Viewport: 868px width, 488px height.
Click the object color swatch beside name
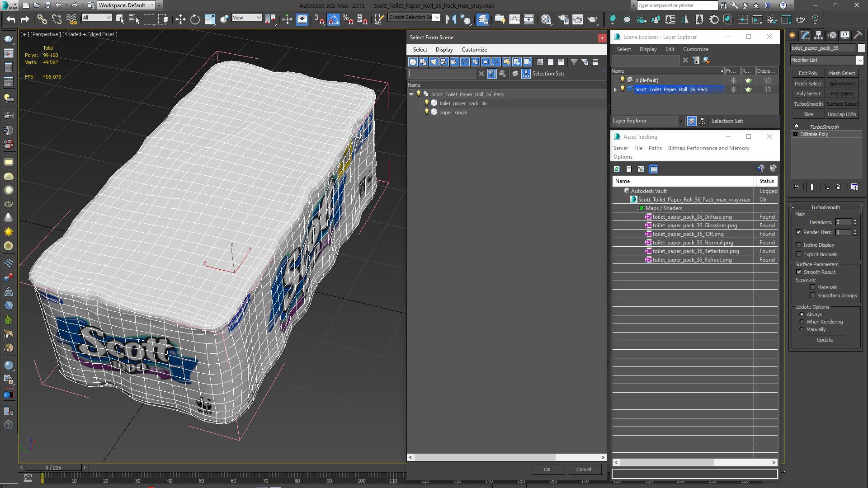pyautogui.click(x=861, y=48)
